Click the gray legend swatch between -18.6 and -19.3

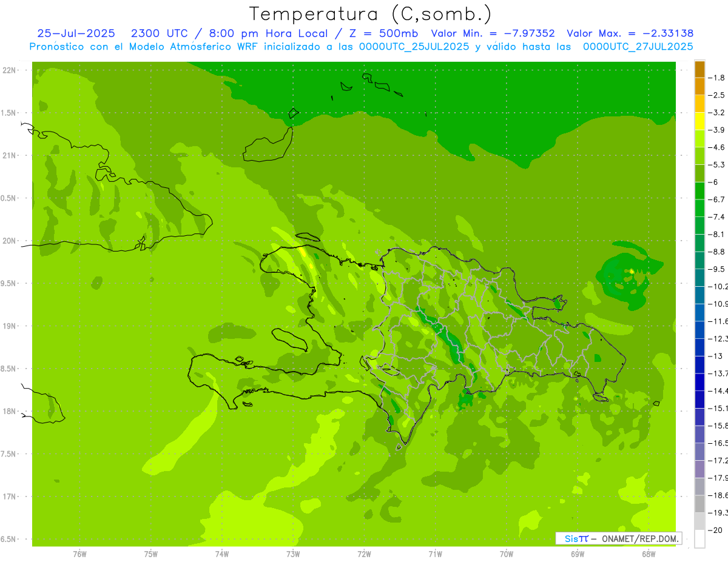[x=699, y=504]
